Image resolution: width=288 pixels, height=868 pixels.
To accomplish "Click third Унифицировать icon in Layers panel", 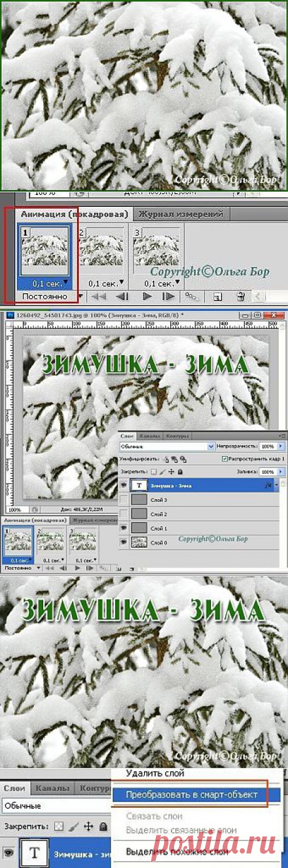I will coord(183,459).
